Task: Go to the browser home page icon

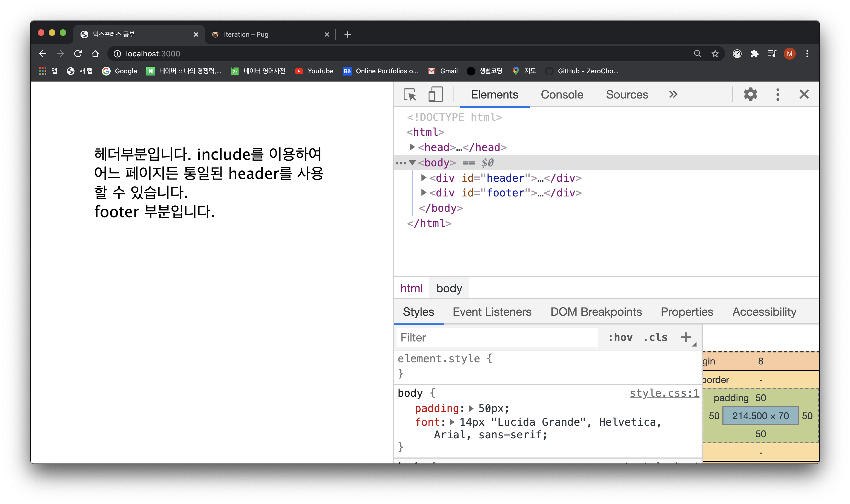Action: tap(95, 54)
